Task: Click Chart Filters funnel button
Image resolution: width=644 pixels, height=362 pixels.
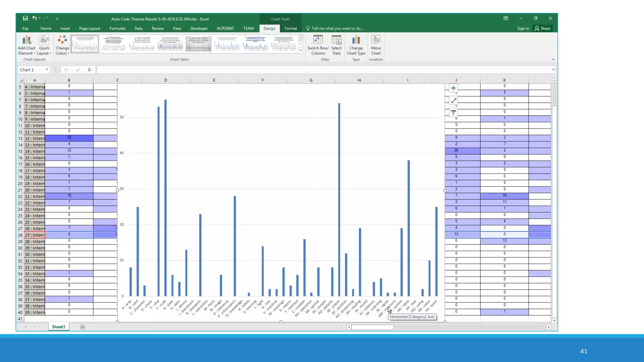Action: click(x=453, y=112)
